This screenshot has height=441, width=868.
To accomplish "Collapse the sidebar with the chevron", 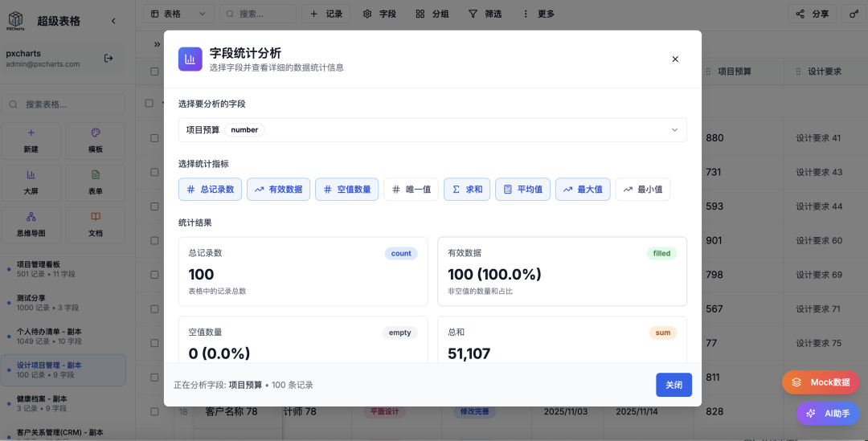I will (x=113, y=21).
